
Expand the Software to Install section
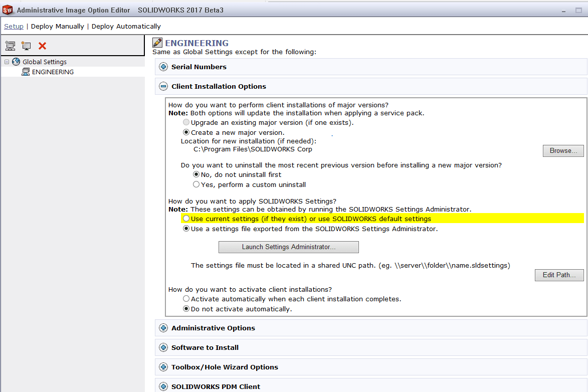pos(163,347)
